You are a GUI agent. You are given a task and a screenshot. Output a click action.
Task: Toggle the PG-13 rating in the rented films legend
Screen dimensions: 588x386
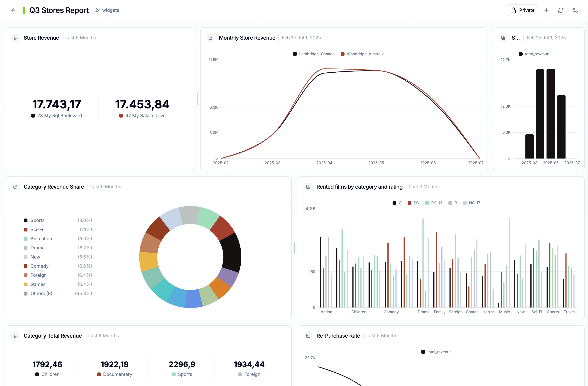coord(434,203)
